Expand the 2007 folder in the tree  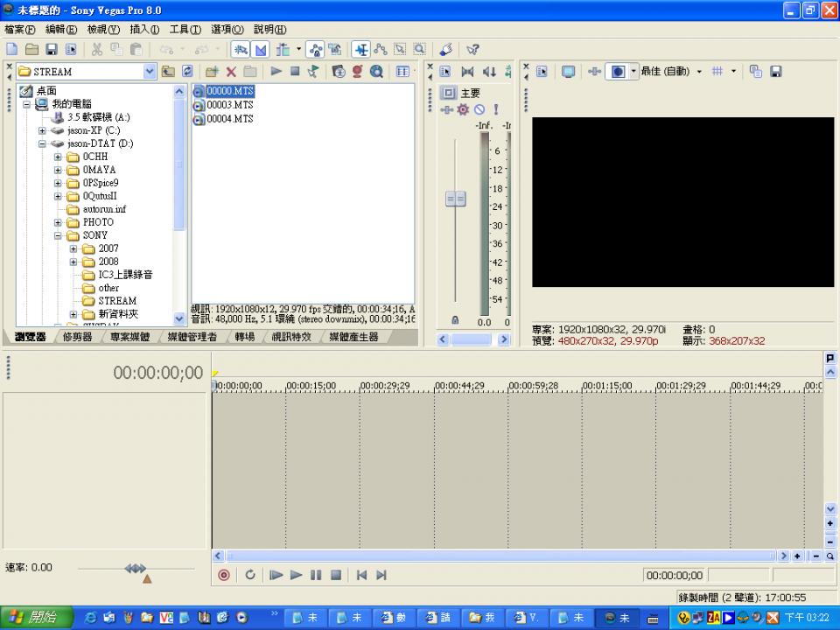(73, 248)
